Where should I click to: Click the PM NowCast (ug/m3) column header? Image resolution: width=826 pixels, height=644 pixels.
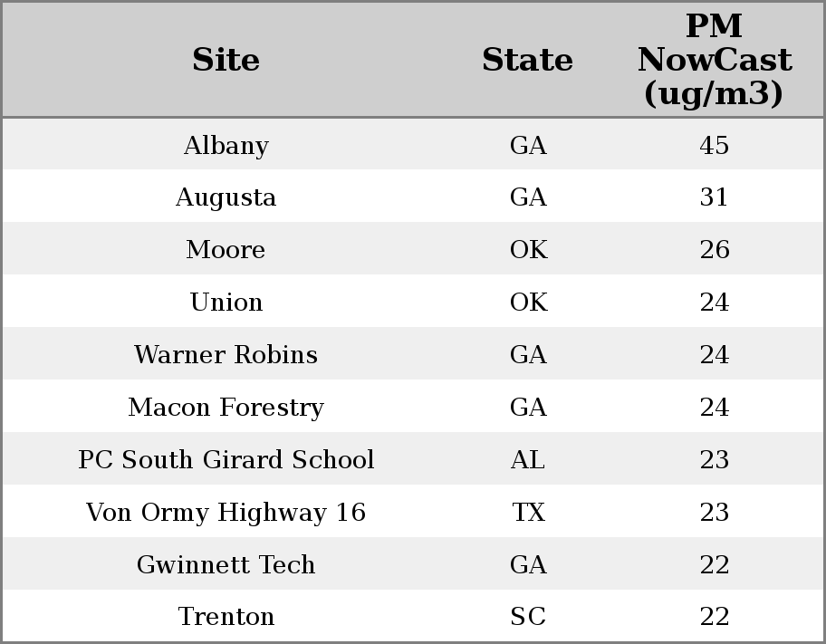[x=714, y=60]
